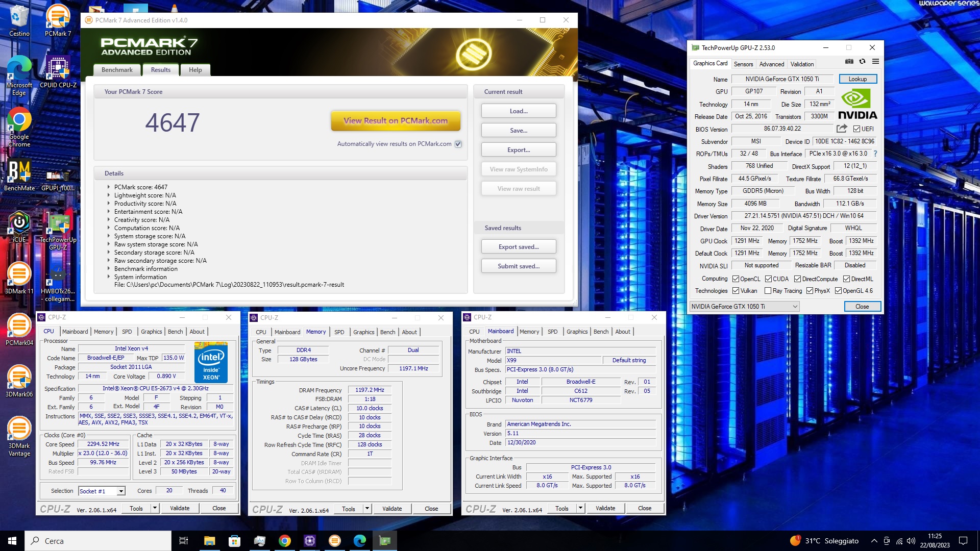
Task: Click Lookup button in GPU-Z
Action: click(x=857, y=79)
